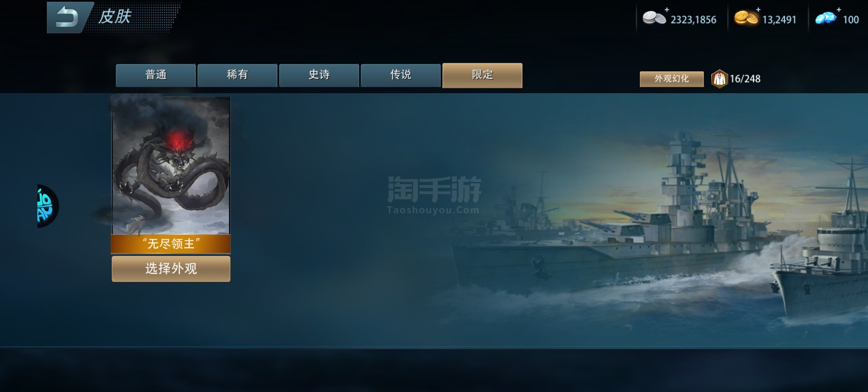Tap the gold coins currency icon

pyautogui.click(x=746, y=18)
